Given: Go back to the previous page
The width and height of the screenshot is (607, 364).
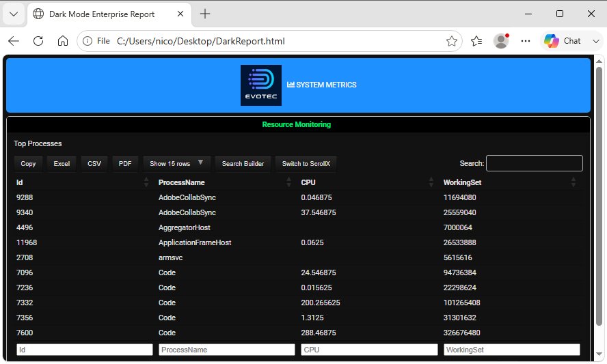Looking at the screenshot, I should pyautogui.click(x=14, y=41).
